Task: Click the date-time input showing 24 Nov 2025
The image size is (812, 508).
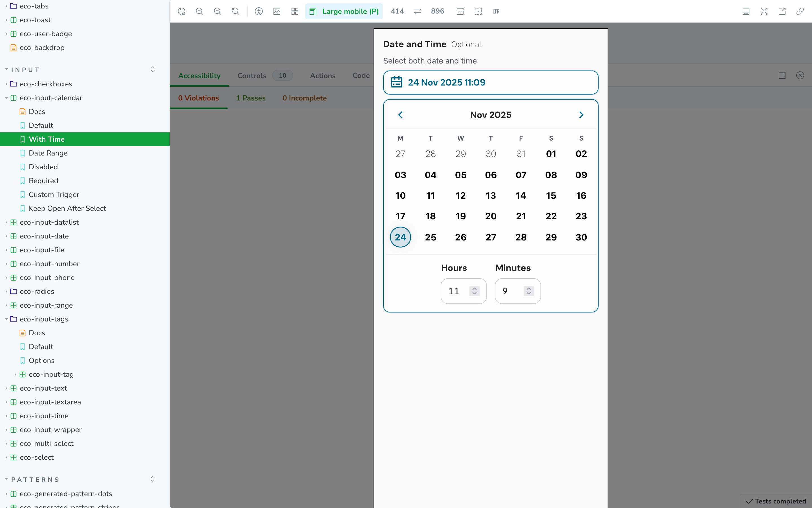Action: (x=491, y=82)
